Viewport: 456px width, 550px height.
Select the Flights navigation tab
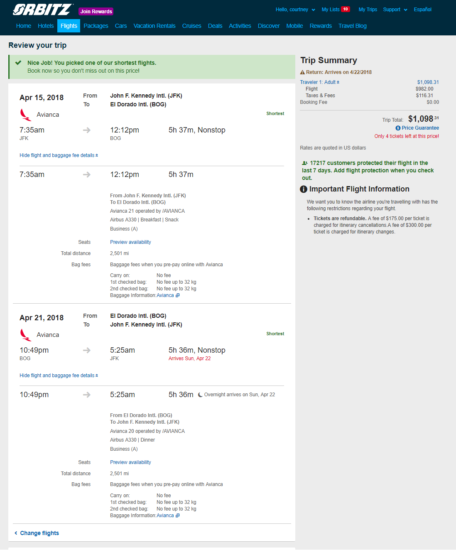pyautogui.click(x=68, y=26)
